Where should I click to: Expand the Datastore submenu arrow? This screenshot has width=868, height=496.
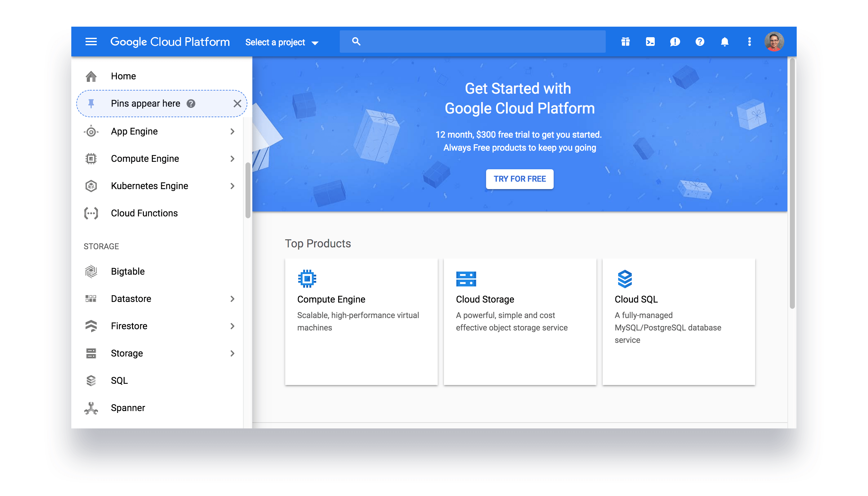(x=232, y=299)
